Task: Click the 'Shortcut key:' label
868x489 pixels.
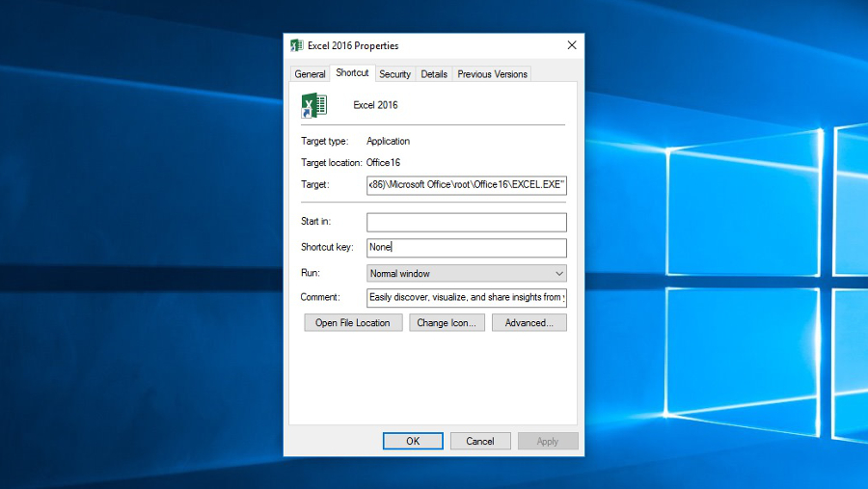Action: tap(327, 247)
